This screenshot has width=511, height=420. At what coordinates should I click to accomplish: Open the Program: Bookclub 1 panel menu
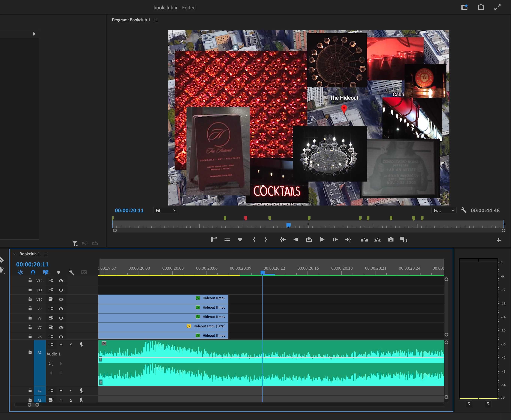click(156, 20)
